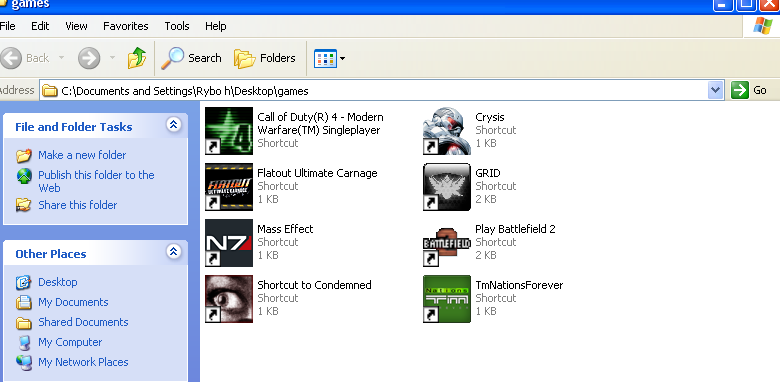Image resolution: width=780 pixels, height=382 pixels.
Task: Click Publish this folder to the Web
Action: coord(97,182)
